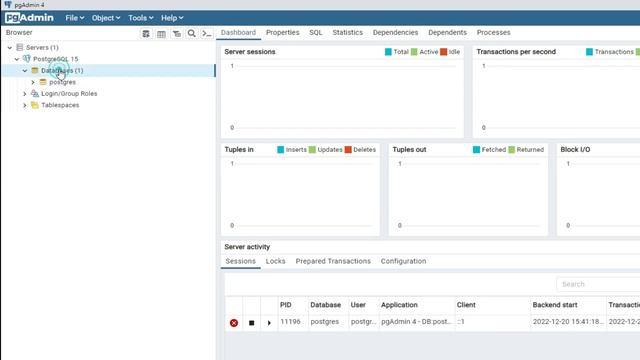Screen dimensions: 640x360
Task: Click the application cell pgAdmin 4 - DB:post...
Action: pyautogui.click(x=416, y=322)
